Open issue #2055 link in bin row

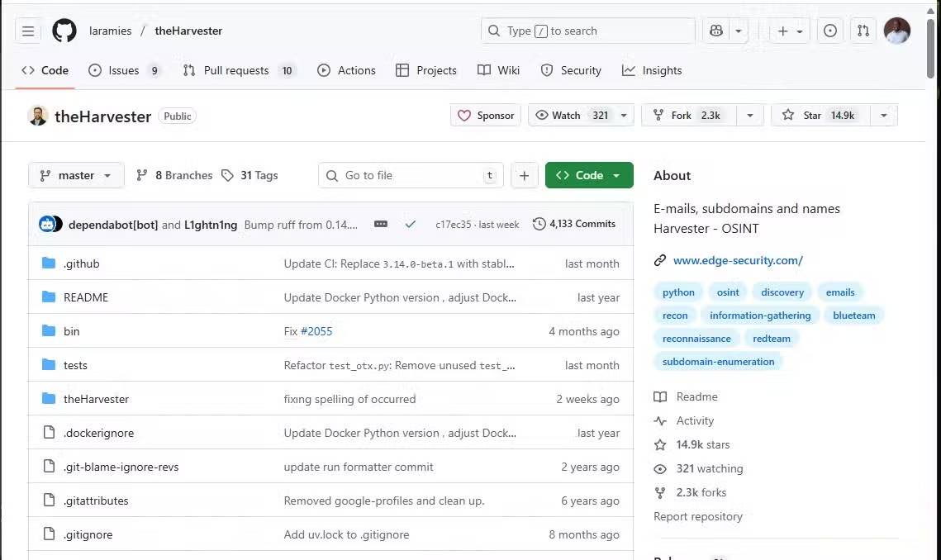(316, 331)
